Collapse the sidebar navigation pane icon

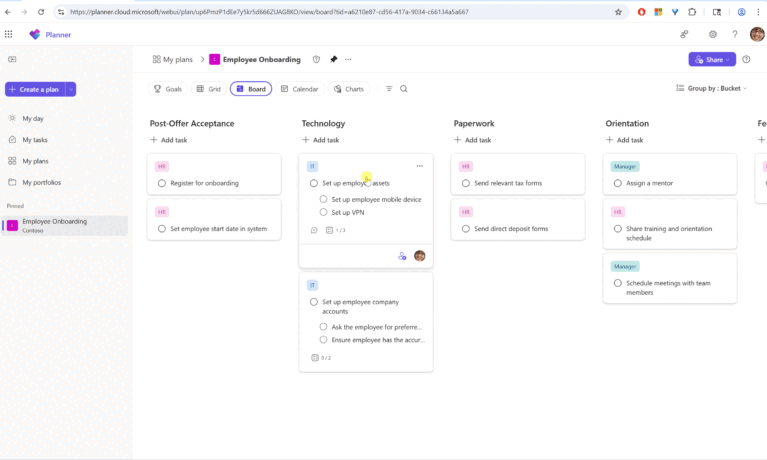pyautogui.click(x=12, y=59)
